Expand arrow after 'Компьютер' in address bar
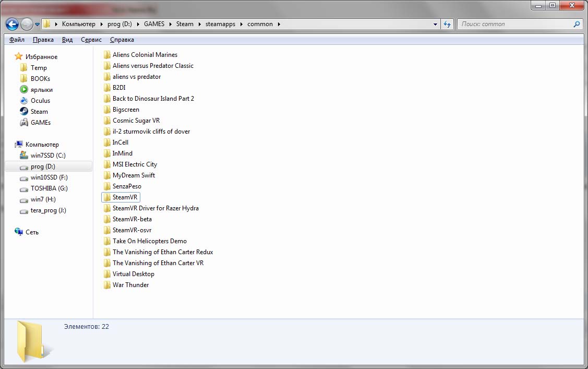 pos(101,25)
